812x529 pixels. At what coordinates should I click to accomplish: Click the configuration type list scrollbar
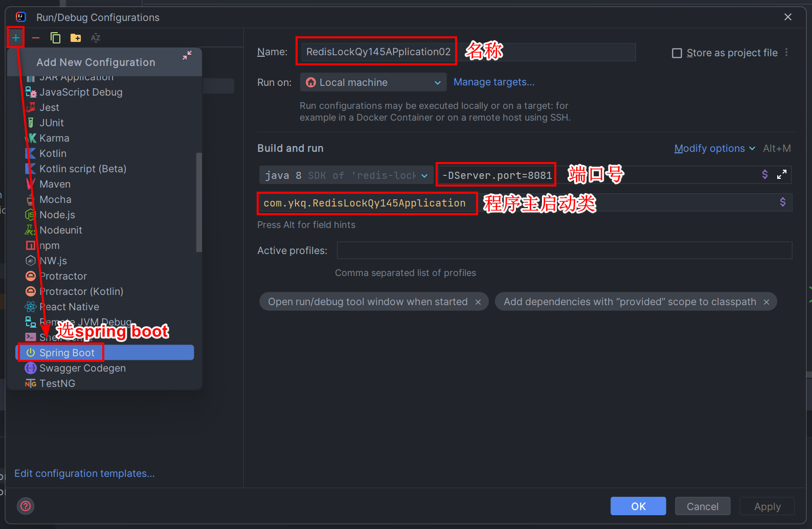click(199, 202)
